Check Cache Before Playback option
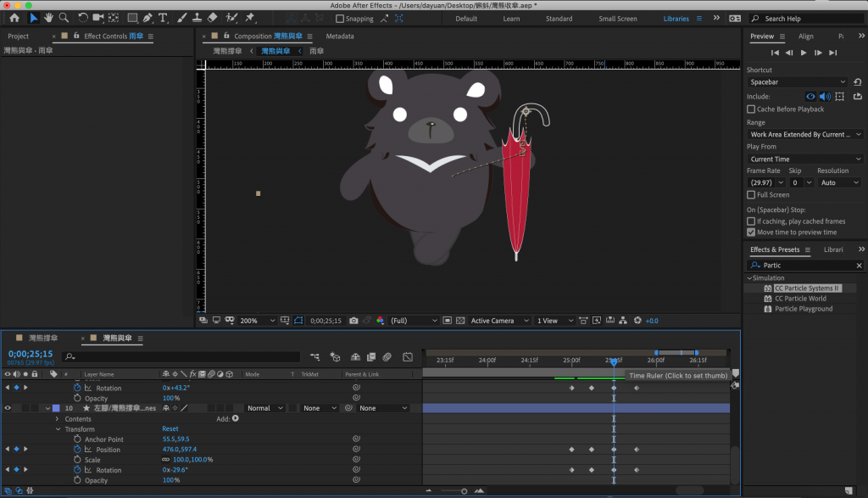This screenshot has width=868, height=498. pos(751,109)
